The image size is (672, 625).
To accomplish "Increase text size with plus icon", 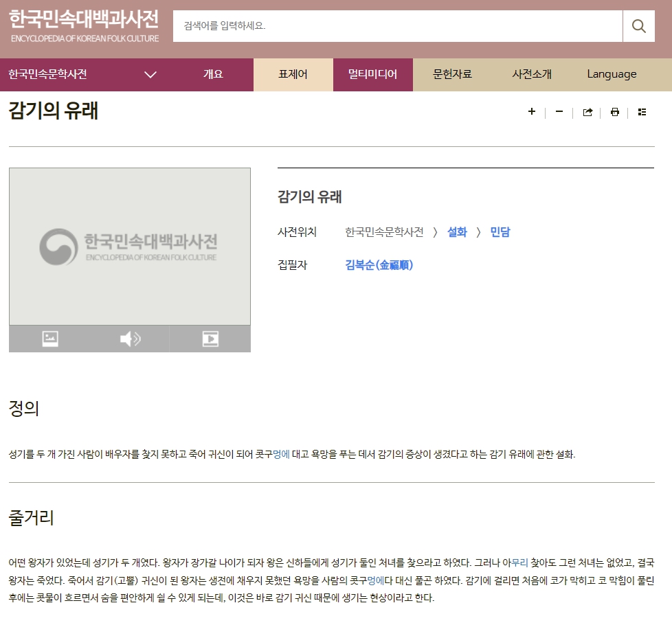I will pyautogui.click(x=531, y=112).
